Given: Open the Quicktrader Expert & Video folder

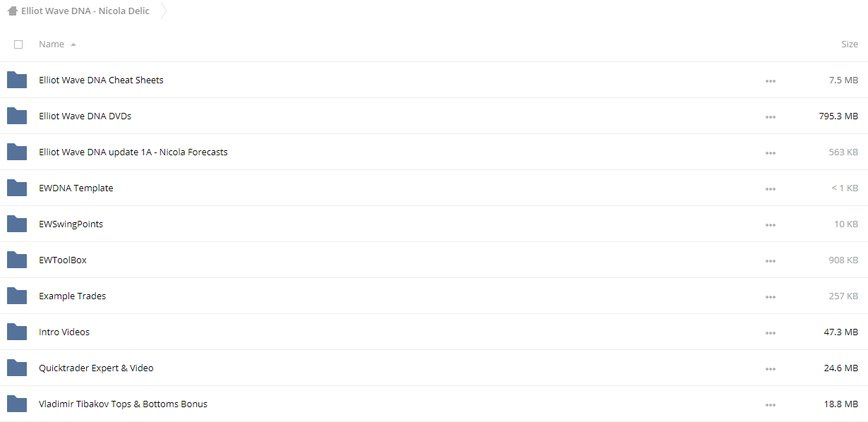Looking at the screenshot, I should point(96,368).
